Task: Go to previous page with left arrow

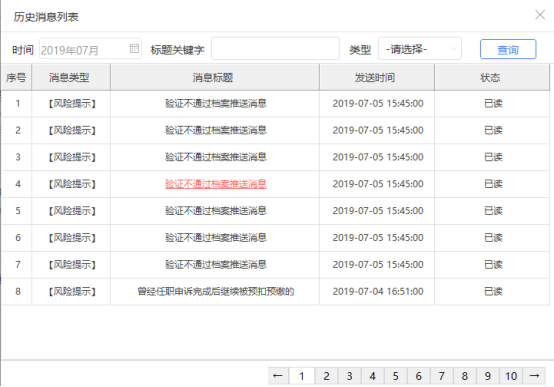Action: pos(278,376)
